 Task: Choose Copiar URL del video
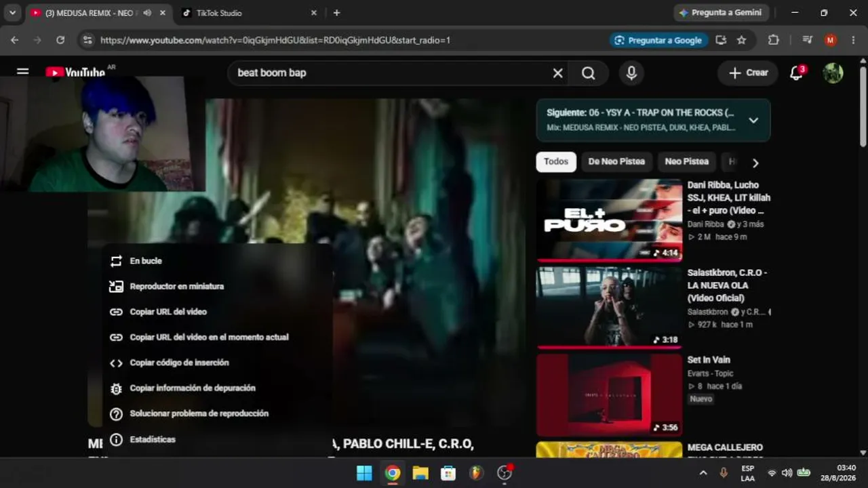217,312
